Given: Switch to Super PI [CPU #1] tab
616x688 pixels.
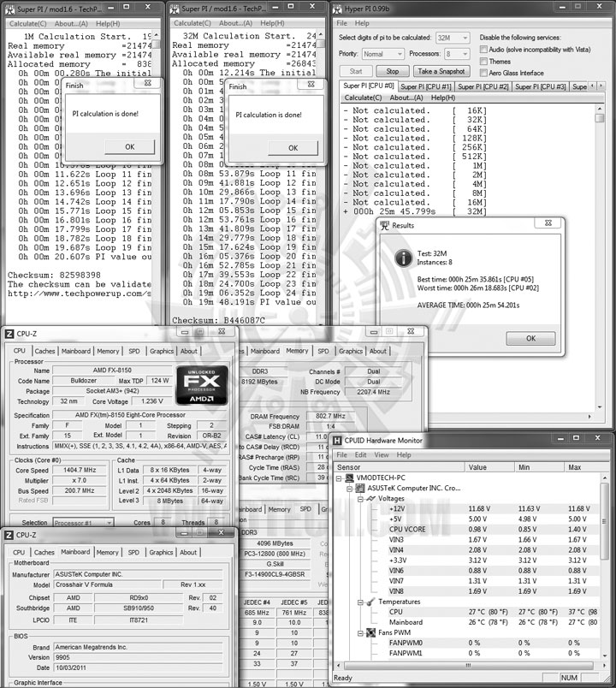Looking at the screenshot, I should click(425, 87).
